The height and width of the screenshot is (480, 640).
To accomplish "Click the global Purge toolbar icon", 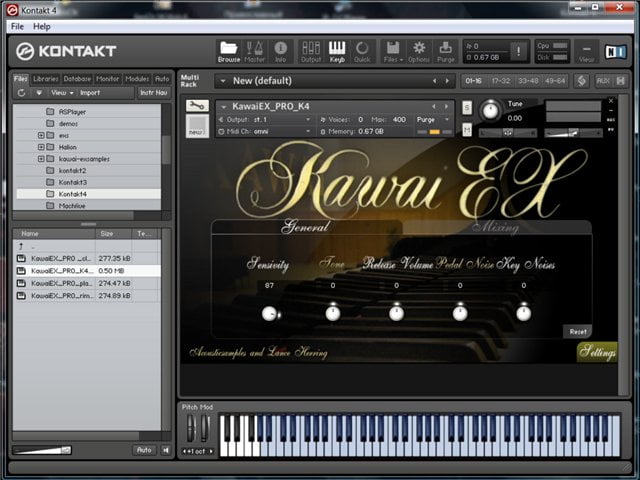I will [445, 51].
